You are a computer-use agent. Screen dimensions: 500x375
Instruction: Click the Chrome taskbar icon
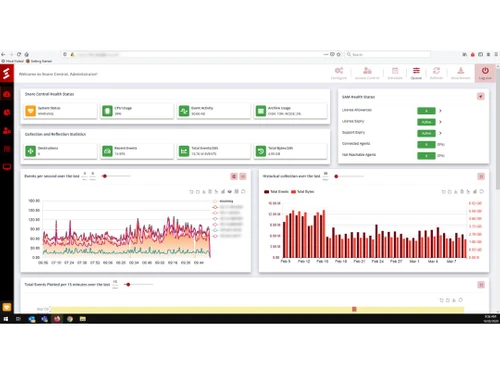(70, 319)
